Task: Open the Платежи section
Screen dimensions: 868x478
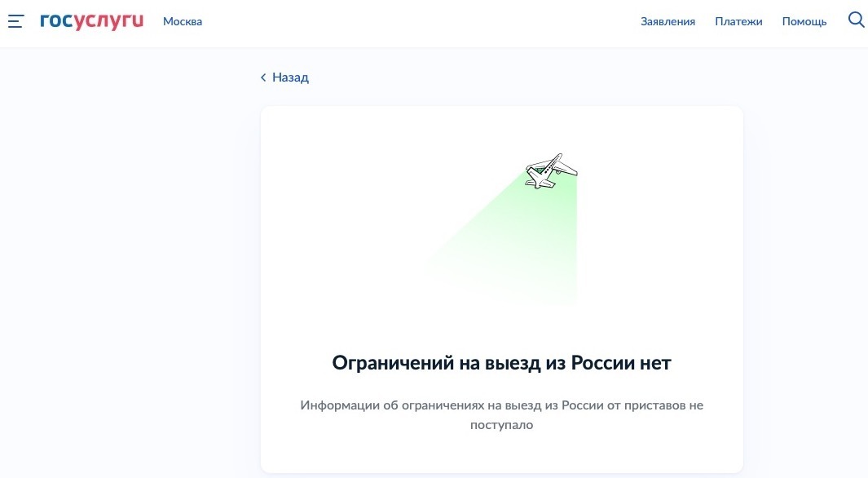Action: click(x=738, y=21)
